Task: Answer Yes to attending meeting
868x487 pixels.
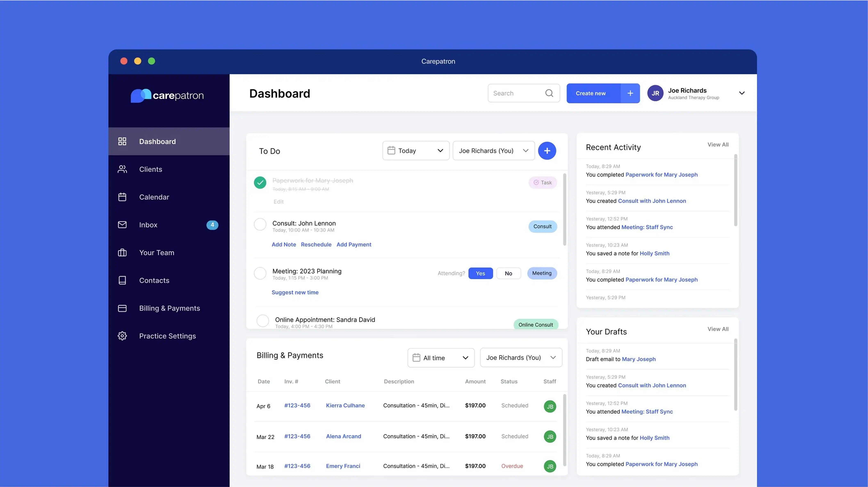Action: coord(480,273)
